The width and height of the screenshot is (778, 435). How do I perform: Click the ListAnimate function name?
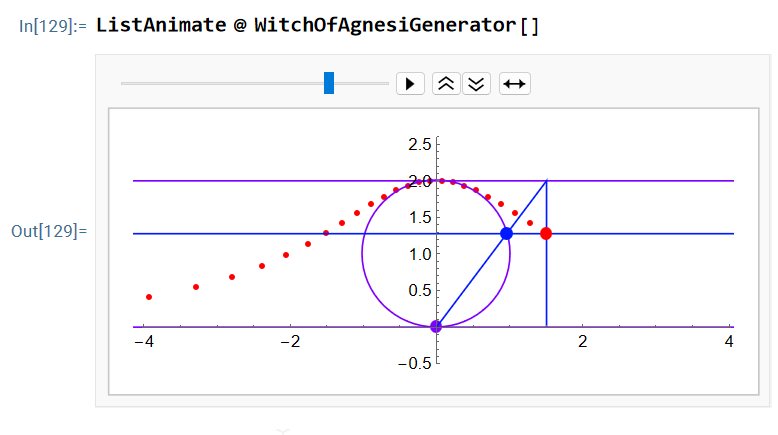161,25
